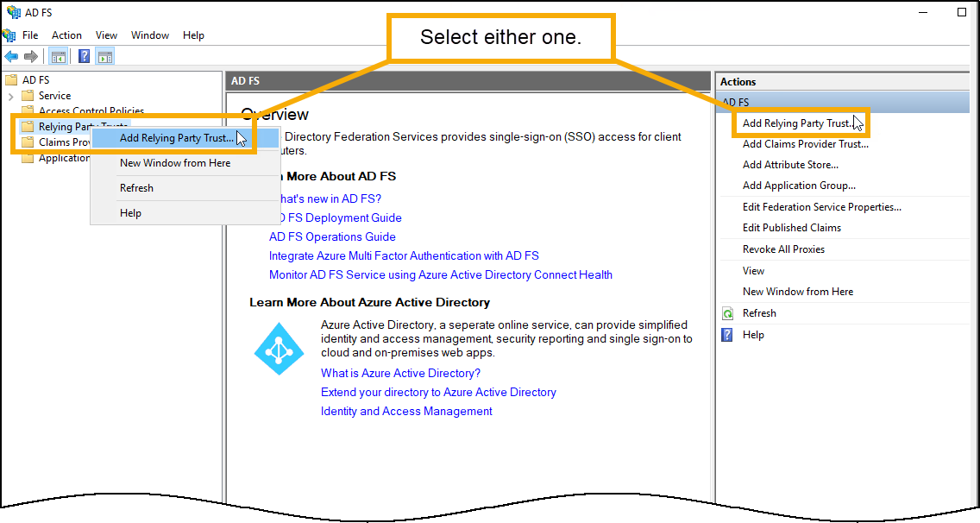Click the Help icon in the Actions pane
This screenshot has width=980, height=523.
(x=726, y=334)
